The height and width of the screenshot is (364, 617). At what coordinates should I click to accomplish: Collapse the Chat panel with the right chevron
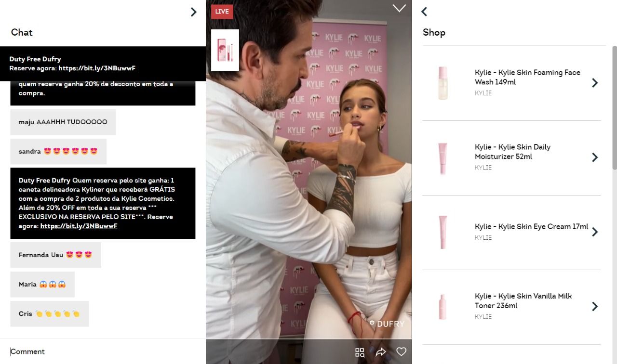[193, 12]
